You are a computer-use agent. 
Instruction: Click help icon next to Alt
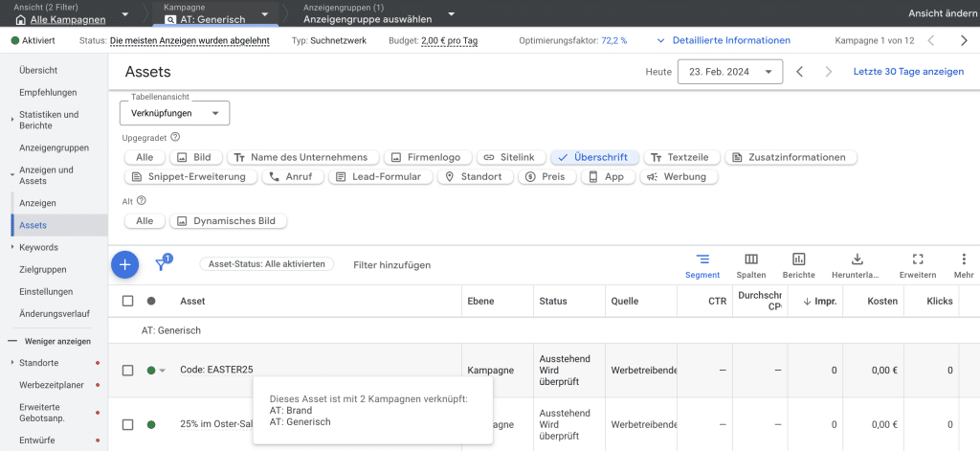coord(142,201)
